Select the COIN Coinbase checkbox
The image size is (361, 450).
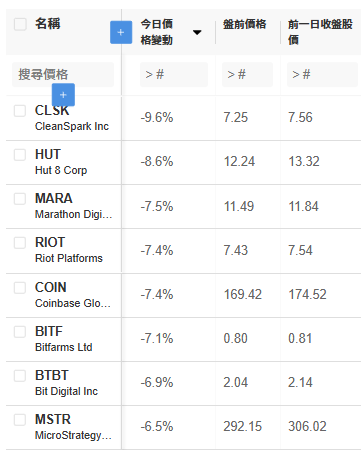pos(20,288)
